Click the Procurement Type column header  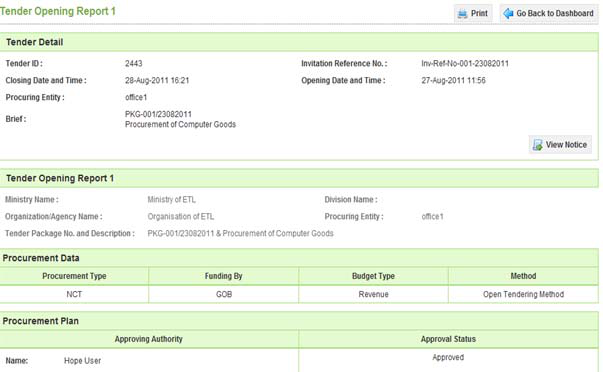coord(74,276)
